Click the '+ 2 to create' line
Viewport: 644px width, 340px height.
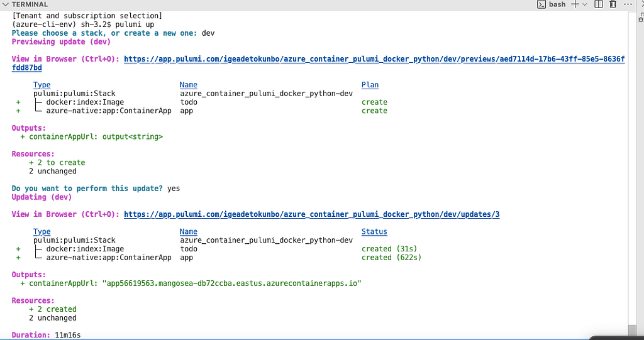(57, 163)
